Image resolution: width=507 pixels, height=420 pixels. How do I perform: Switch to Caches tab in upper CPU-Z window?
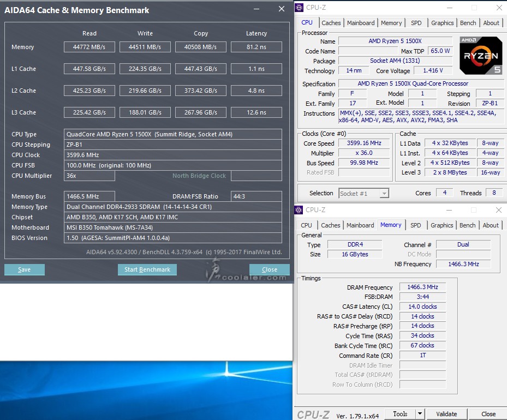coord(331,23)
